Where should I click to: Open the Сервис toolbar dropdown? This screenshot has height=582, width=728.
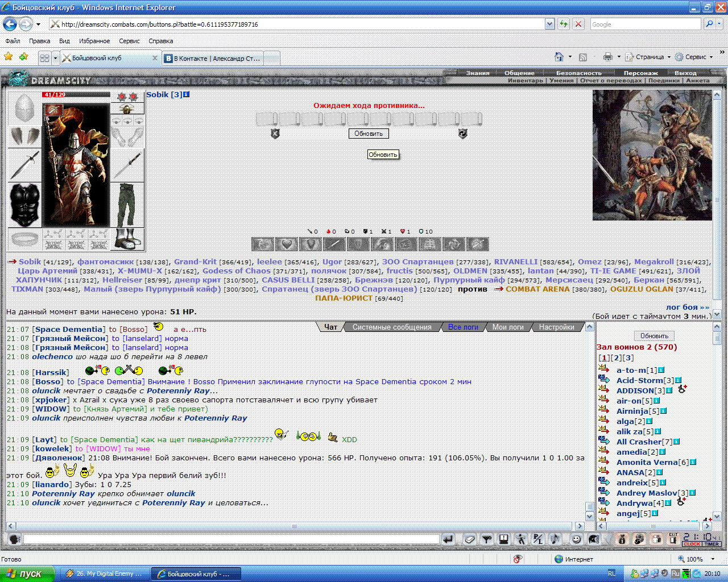[694, 57]
